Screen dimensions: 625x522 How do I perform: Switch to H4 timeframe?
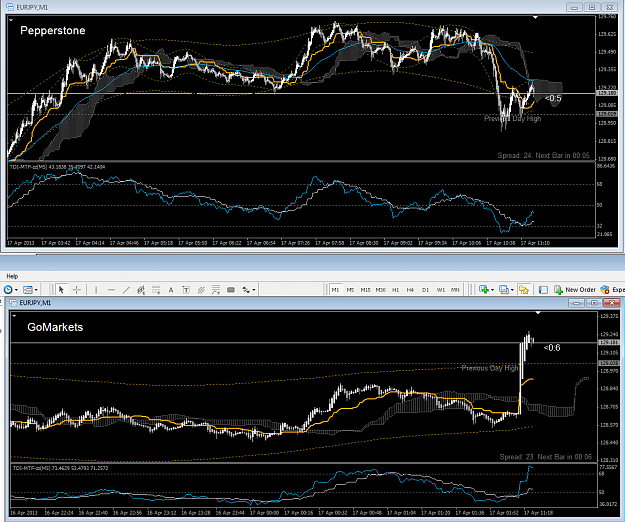[x=410, y=290]
